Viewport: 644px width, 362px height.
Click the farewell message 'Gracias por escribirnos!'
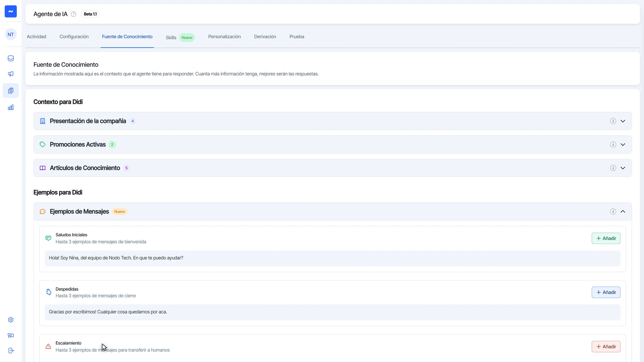point(332,312)
